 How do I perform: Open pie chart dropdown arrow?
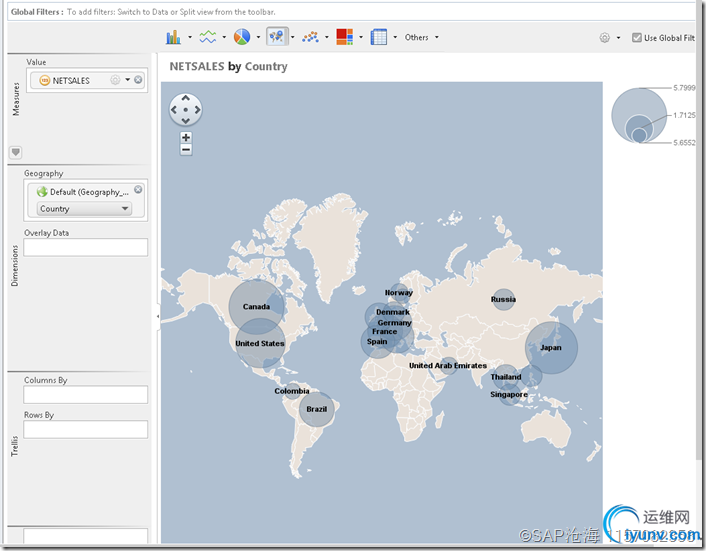click(x=258, y=37)
